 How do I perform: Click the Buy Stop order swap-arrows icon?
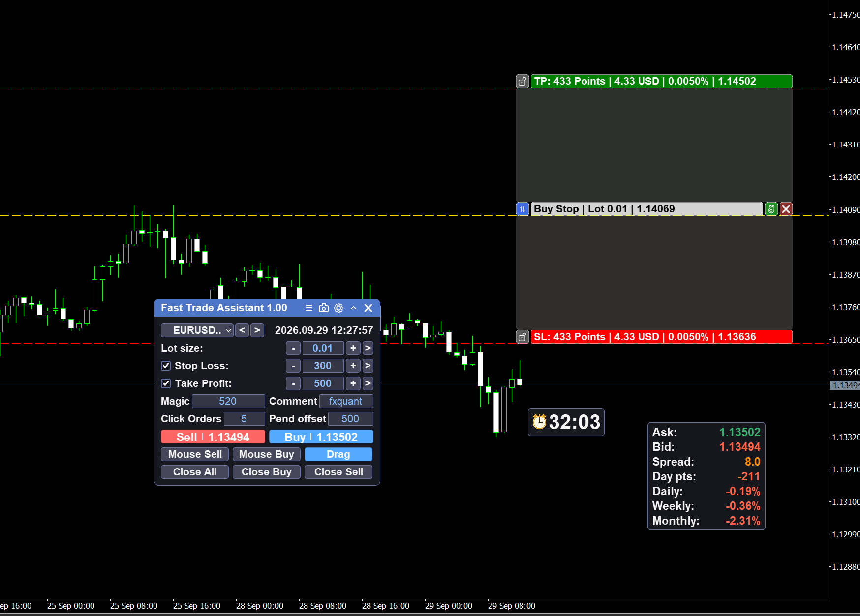522,209
